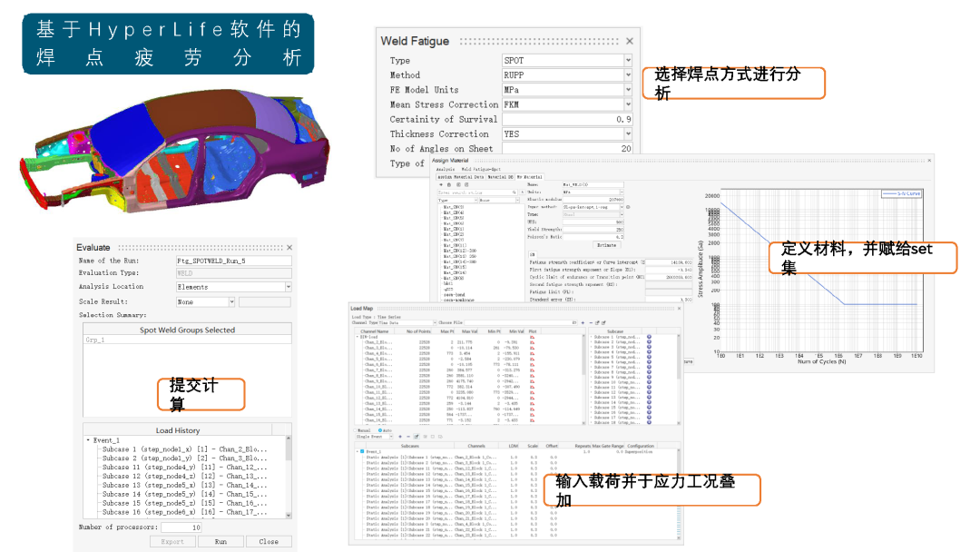
Task: Select Subcase 16 (step_node6_x) in Load History
Action: click(185, 512)
